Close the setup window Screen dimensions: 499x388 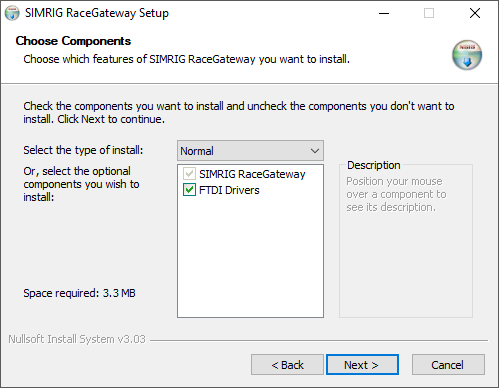(x=475, y=13)
